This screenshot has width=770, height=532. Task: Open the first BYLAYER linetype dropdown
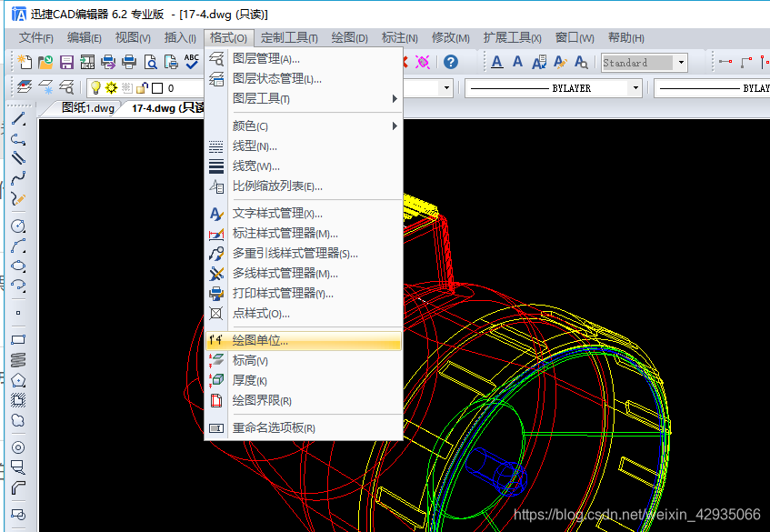tap(635, 88)
